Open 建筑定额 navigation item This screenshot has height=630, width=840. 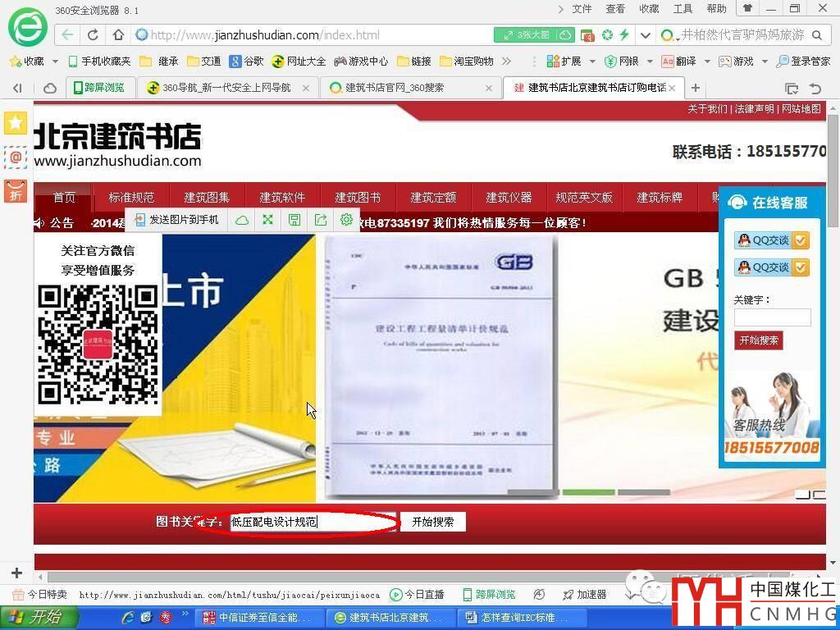click(x=433, y=197)
